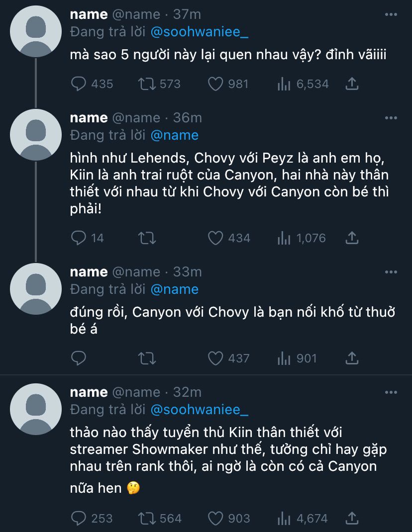Open @soohwaniee_ mention in the 37m tweet
Image resolution: width=412 pixels, height=532 pixels.
point(199,32)
